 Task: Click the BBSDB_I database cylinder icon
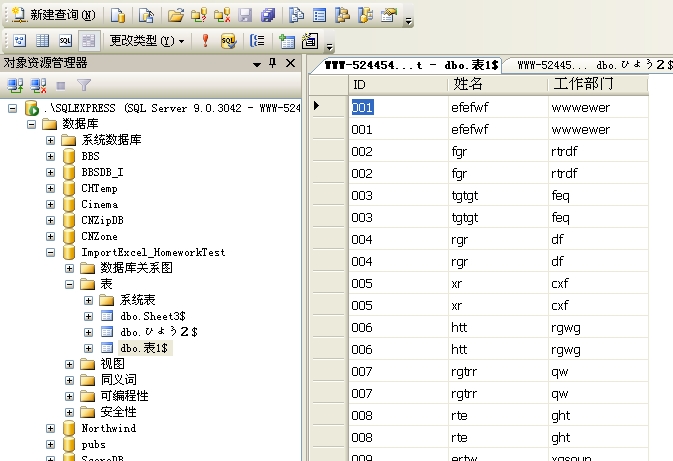[69, 173]
